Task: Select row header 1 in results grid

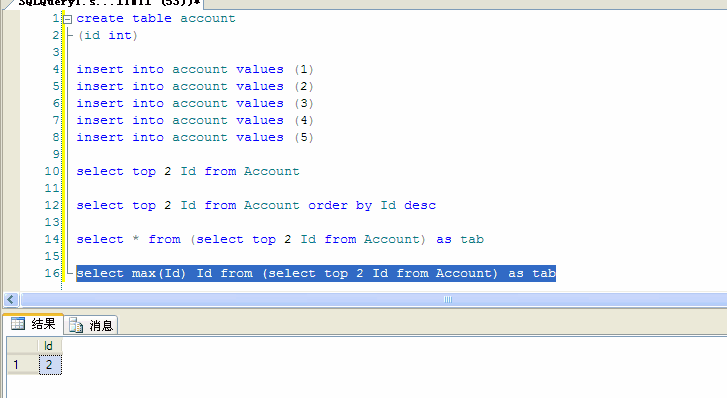Action: (22, 365)
